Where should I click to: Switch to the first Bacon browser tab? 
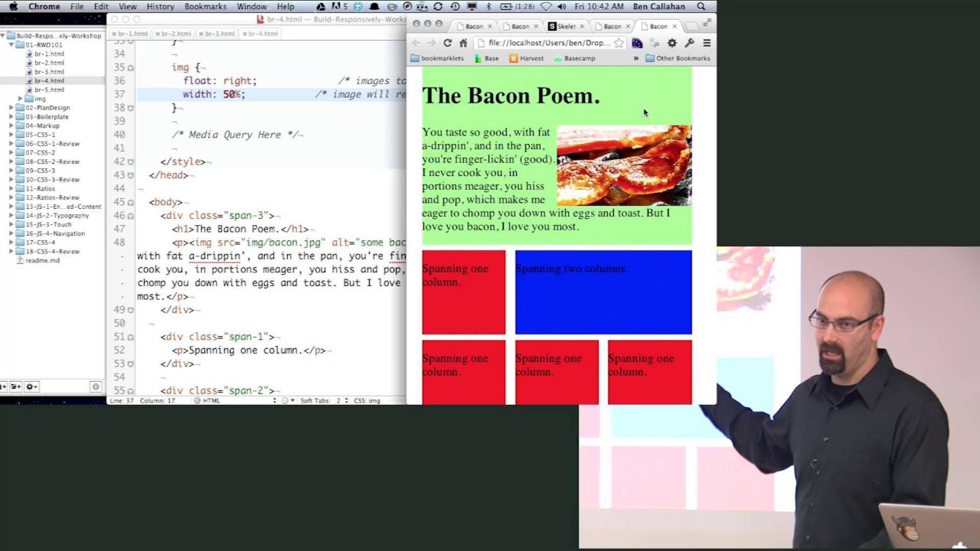pos(474,26)
